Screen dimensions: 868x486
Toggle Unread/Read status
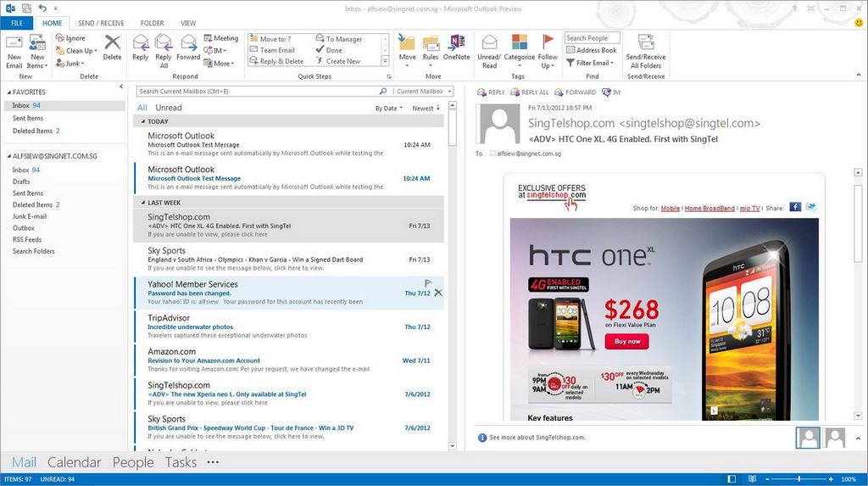click(489, 52)
